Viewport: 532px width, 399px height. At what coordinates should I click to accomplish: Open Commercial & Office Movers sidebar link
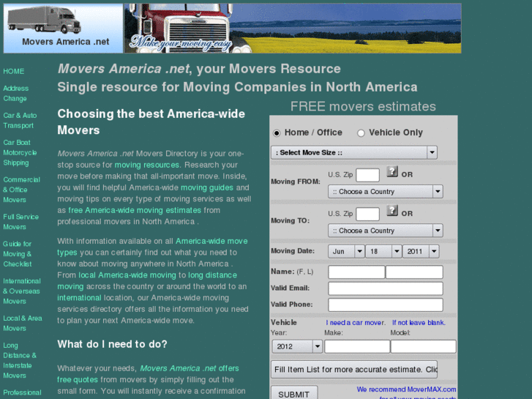click(21, 190)
